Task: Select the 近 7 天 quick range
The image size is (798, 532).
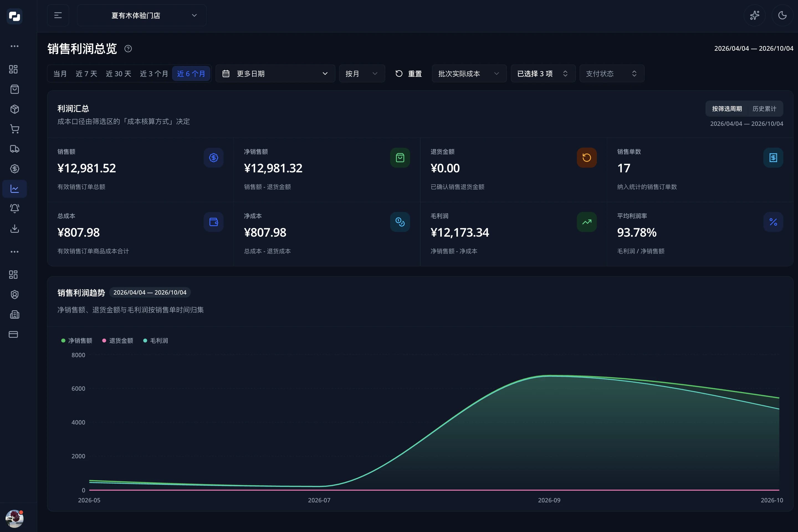Action: tap(86, 74)
